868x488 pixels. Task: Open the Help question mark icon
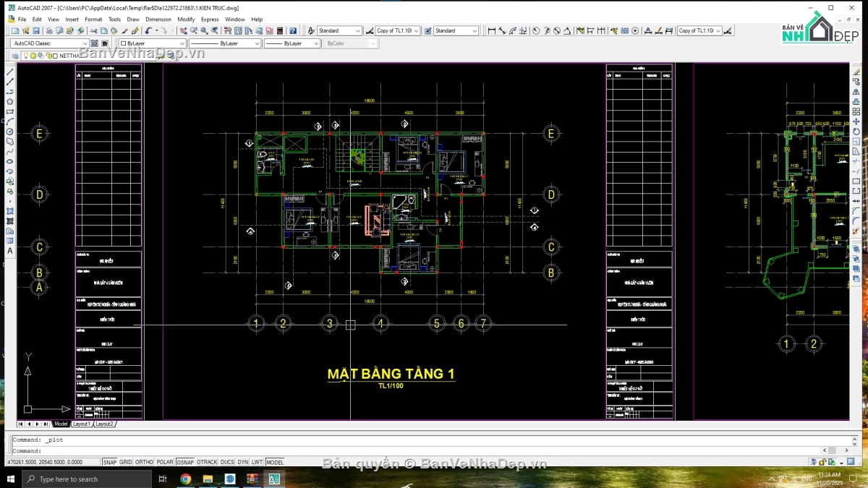[x=293, y=30]
